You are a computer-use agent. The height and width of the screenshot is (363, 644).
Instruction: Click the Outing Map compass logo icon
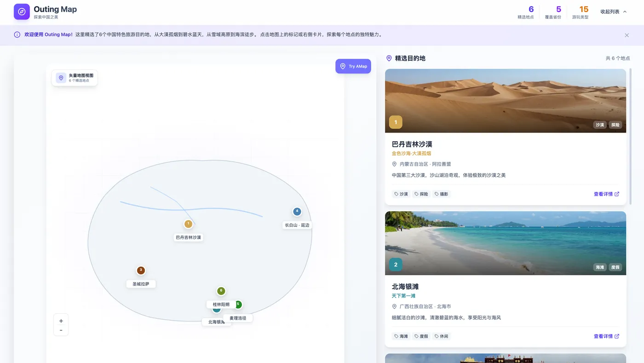click(22, 12)
